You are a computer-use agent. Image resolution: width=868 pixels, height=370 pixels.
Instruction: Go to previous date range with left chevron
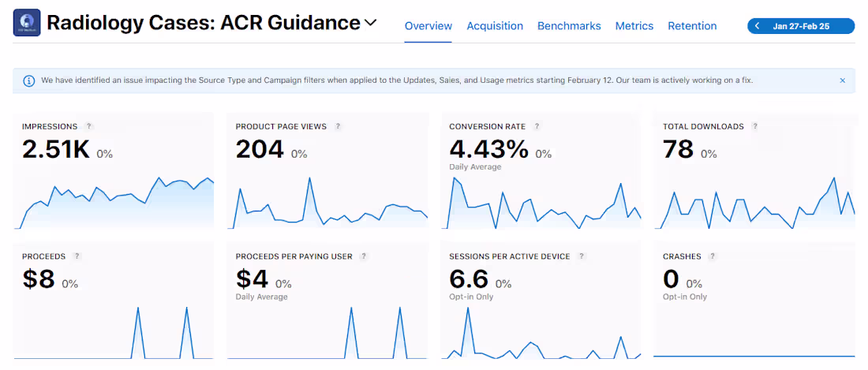(x=757, y=26)
